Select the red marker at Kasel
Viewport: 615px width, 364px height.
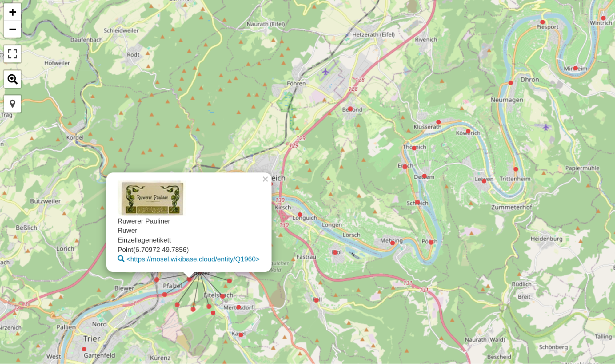click(241, 335)
